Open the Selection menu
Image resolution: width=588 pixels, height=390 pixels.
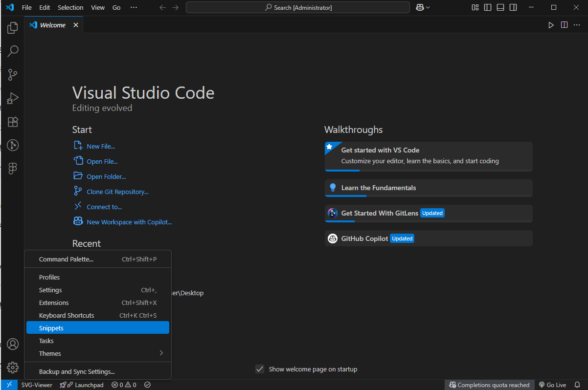70,7
